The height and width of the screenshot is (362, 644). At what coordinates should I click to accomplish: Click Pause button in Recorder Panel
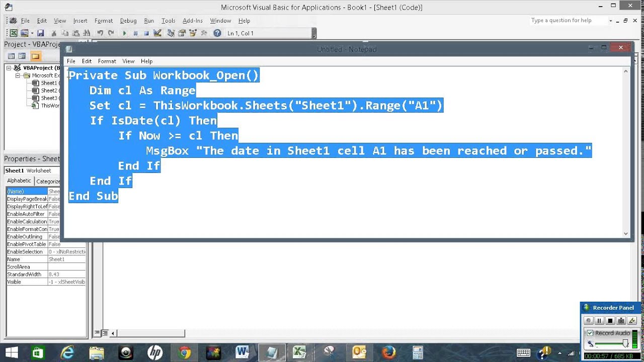[599, 321]
